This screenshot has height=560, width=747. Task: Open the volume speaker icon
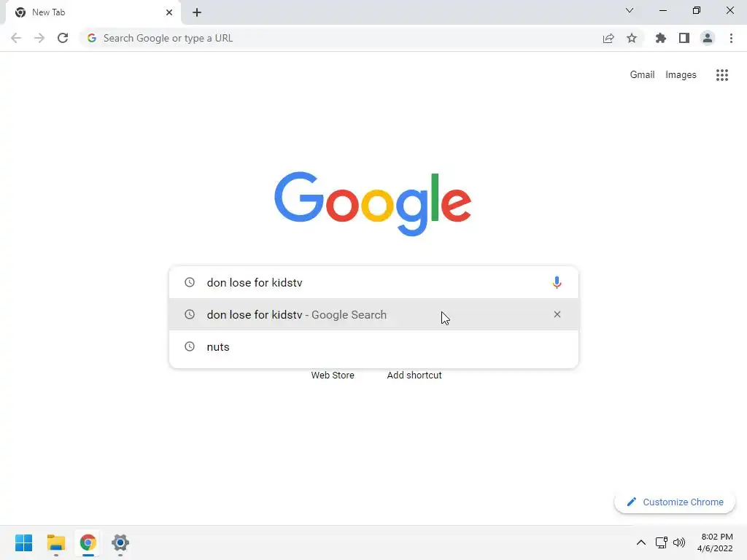(679, 542)
